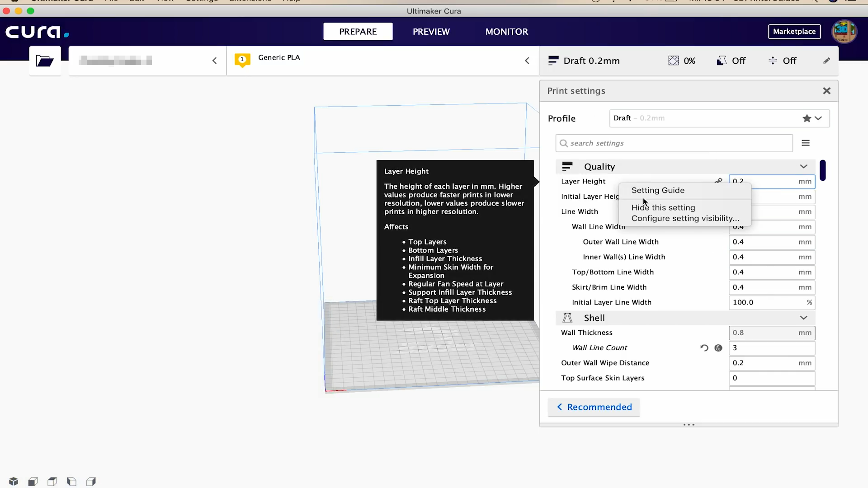Close the Print settings panel
Viewport: 868px width, 488px height.
click(x=826, y=91)
